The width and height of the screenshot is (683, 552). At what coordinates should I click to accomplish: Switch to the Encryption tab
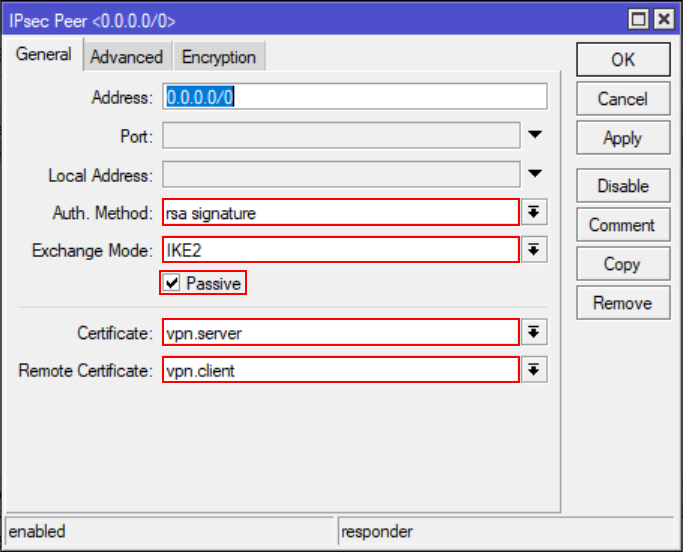click(x=218, y=57)
